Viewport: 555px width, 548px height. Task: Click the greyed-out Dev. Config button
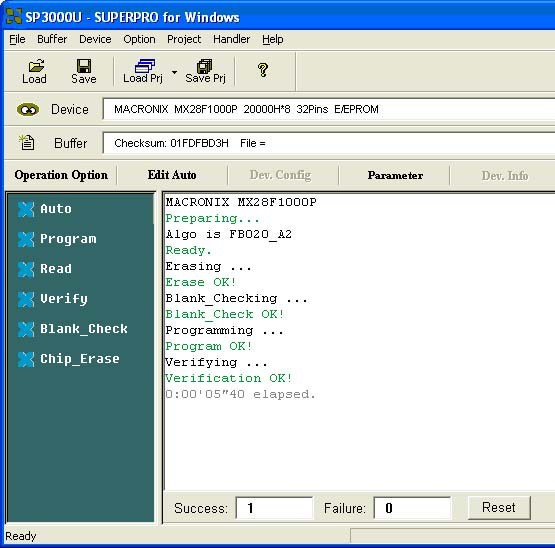(281, 175)
